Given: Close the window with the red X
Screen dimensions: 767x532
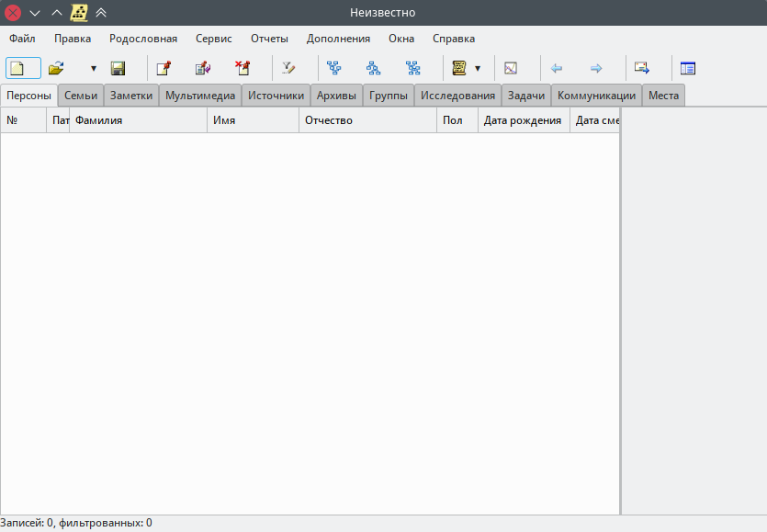Looking at the screenshot, I should pos(13,13).
